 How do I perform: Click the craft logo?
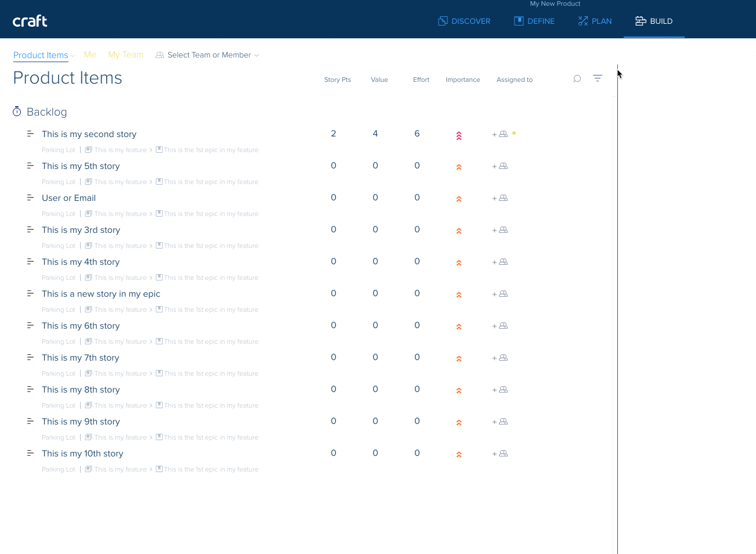(x=30, y=21)
